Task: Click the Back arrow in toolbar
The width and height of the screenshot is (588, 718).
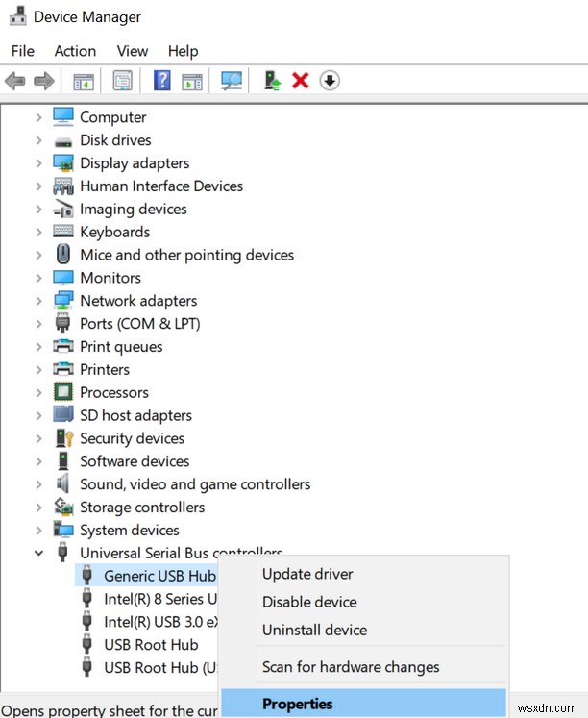Action: point(15,81)
